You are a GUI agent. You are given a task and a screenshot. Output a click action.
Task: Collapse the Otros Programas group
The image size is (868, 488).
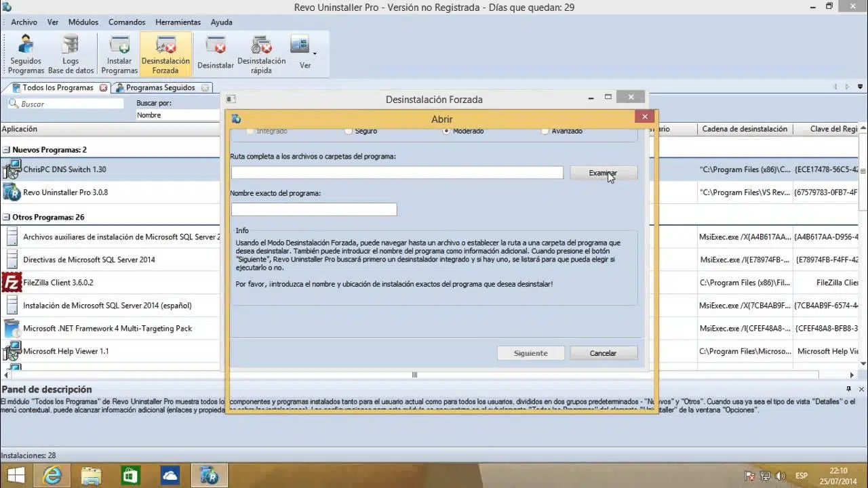tap(6, 218)
